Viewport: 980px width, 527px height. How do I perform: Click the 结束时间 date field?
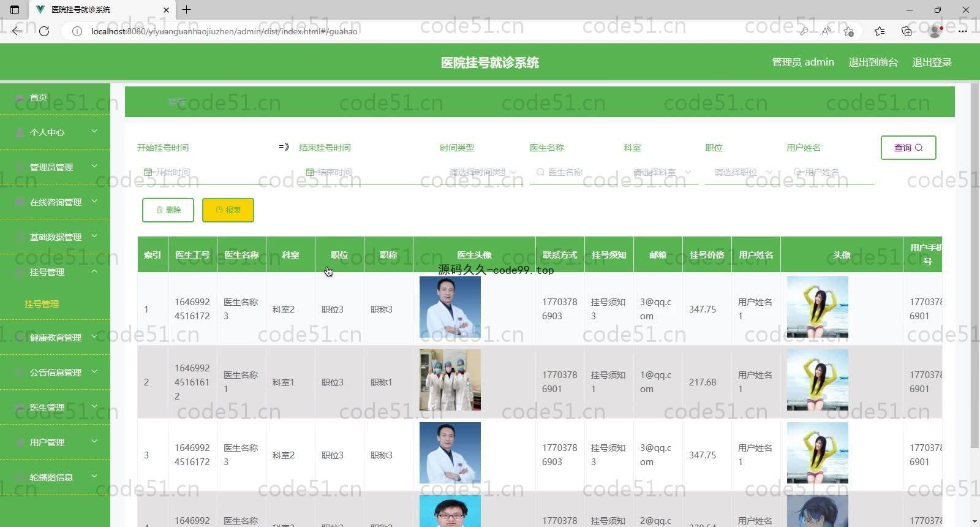366,172
